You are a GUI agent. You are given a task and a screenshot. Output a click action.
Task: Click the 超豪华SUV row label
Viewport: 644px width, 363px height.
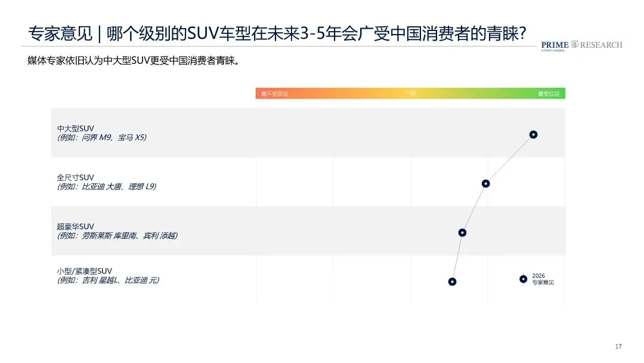click(76, 226)
